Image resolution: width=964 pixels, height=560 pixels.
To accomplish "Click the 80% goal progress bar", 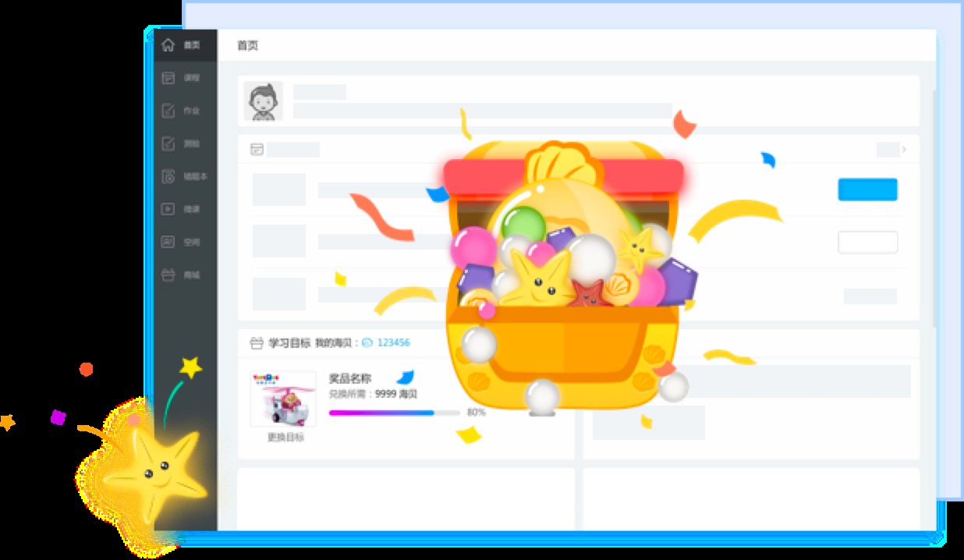I will click(394, 412).
